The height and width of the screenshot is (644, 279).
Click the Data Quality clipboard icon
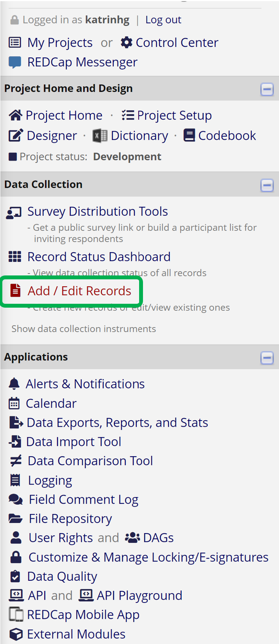pos(15,576)
